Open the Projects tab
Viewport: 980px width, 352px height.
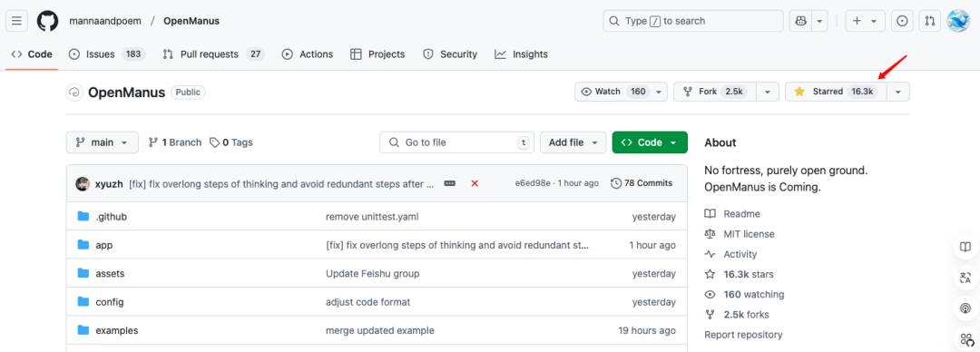(377, 54)
